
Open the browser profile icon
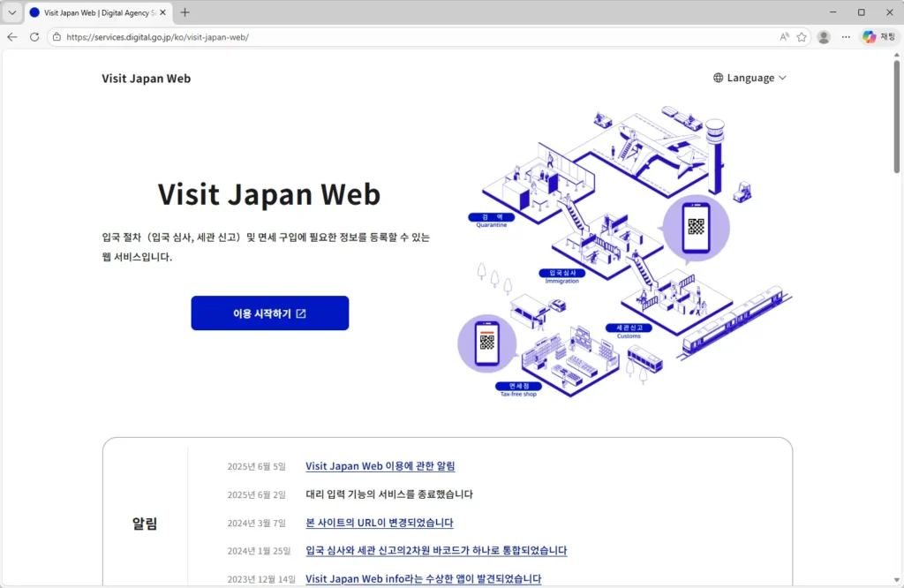pyautogui.click(x=824, y=36)
